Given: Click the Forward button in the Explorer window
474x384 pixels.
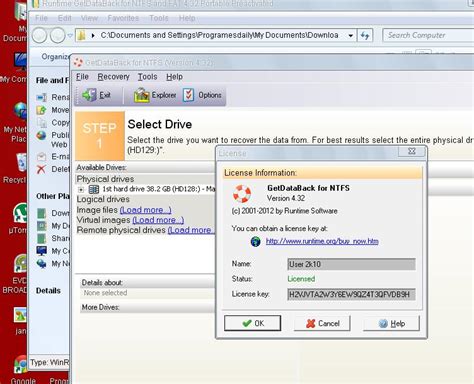Looking at the screenshot, I should [x=57, y=35].
